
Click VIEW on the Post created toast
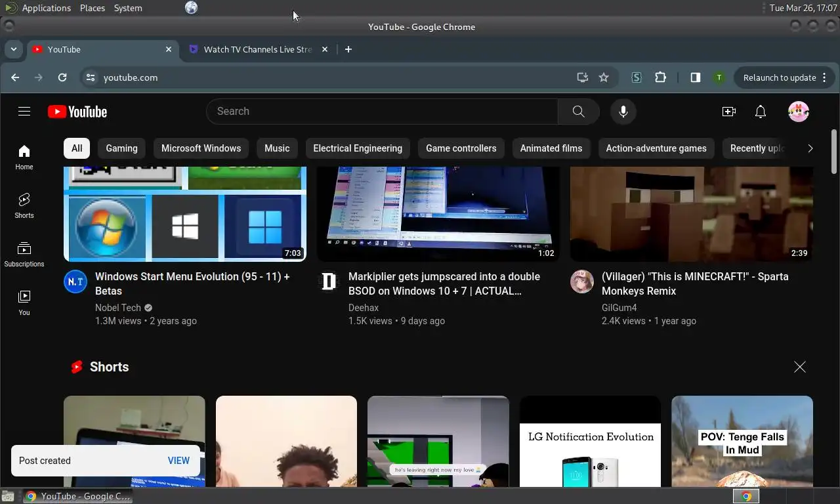coord(178,461)
